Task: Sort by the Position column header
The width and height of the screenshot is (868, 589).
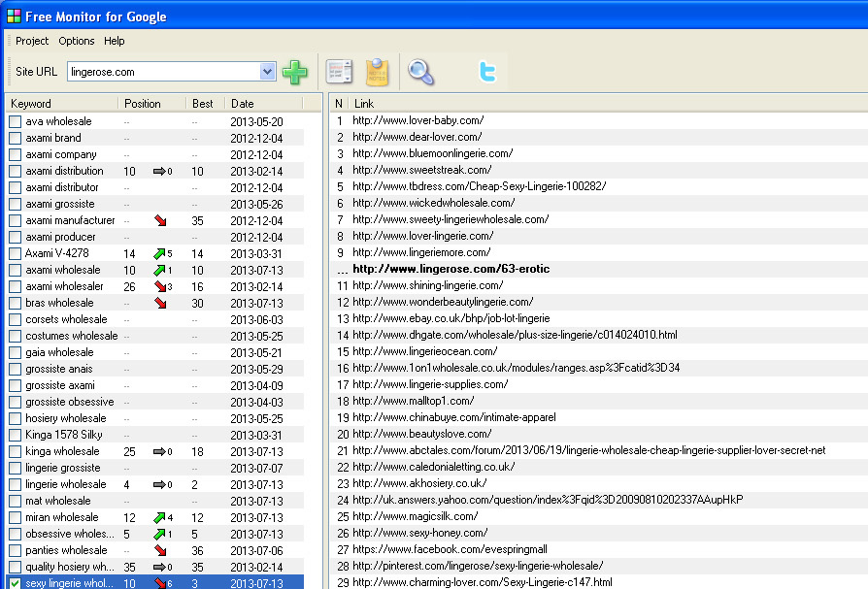Action: 151,104
